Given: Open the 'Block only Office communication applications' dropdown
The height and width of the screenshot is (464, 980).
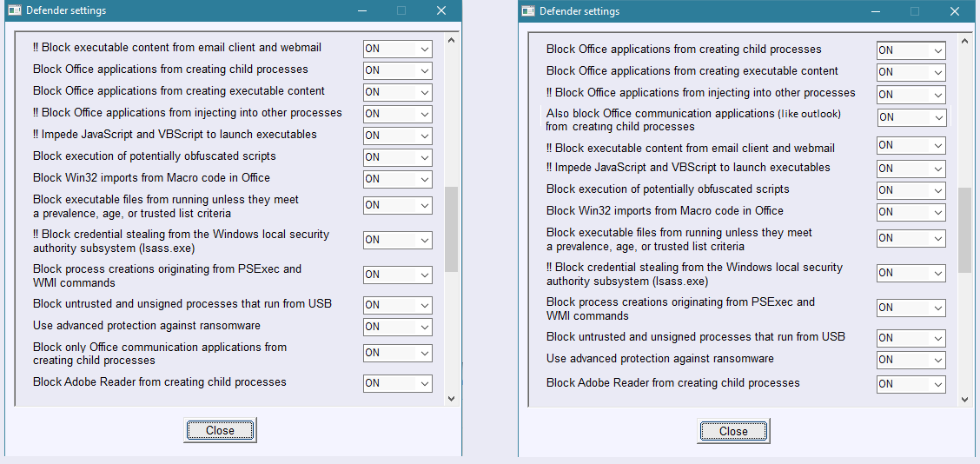Looking at the screenshot, I should point(397,353).
